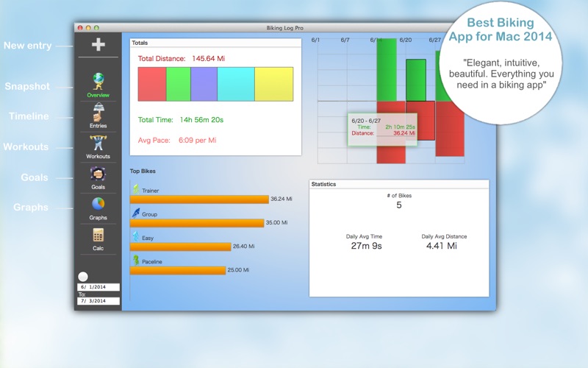The height and width of the screenshot is (368, 588).
Task: Click the Statistics panel header
Action: pyautogui.click(x=399, y=185)
